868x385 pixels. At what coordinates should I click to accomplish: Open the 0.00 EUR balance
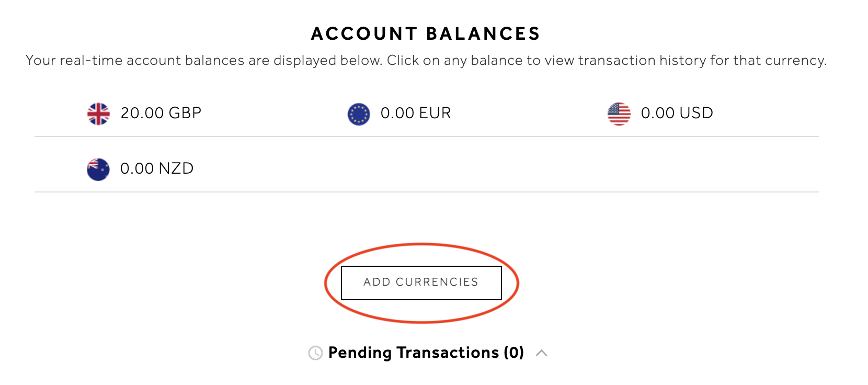[x=416, y=113]
